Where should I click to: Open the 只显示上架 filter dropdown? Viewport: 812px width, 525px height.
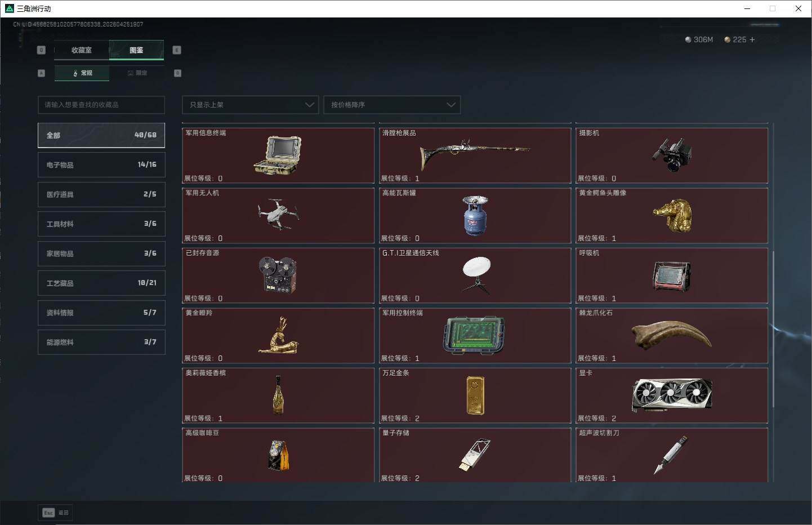coord(251,105)
